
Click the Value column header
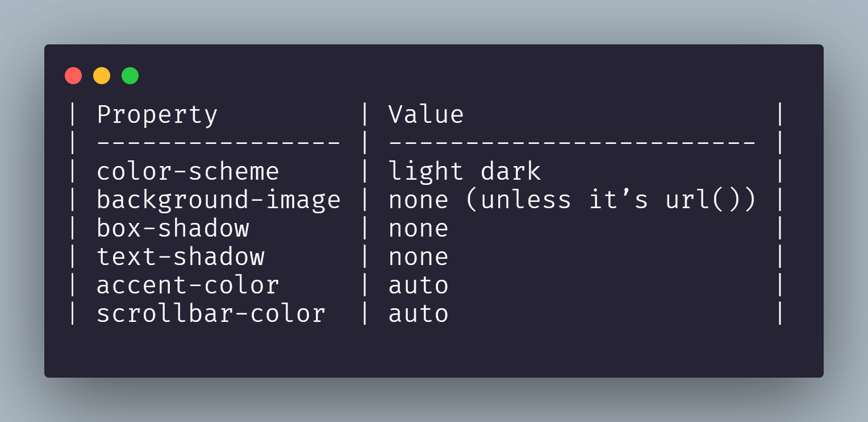[x=425, y=114]
